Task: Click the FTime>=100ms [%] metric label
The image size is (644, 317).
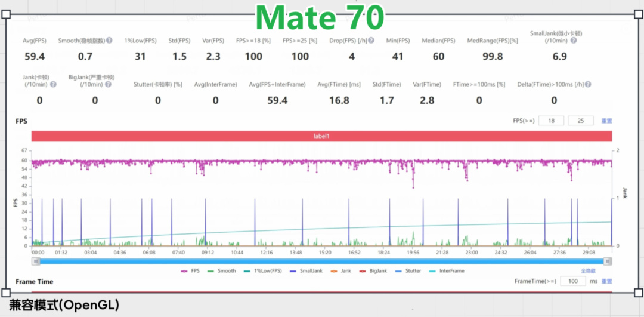Action: coord(479,84)
